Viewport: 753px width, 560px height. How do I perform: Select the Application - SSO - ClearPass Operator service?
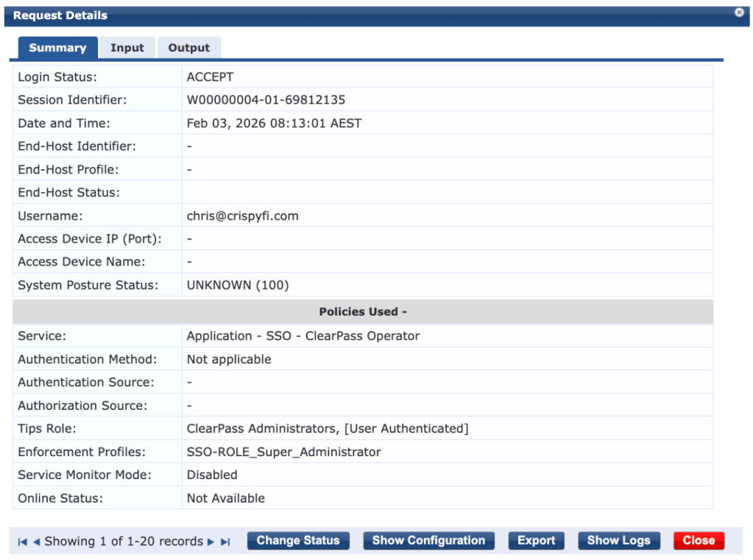303,336
